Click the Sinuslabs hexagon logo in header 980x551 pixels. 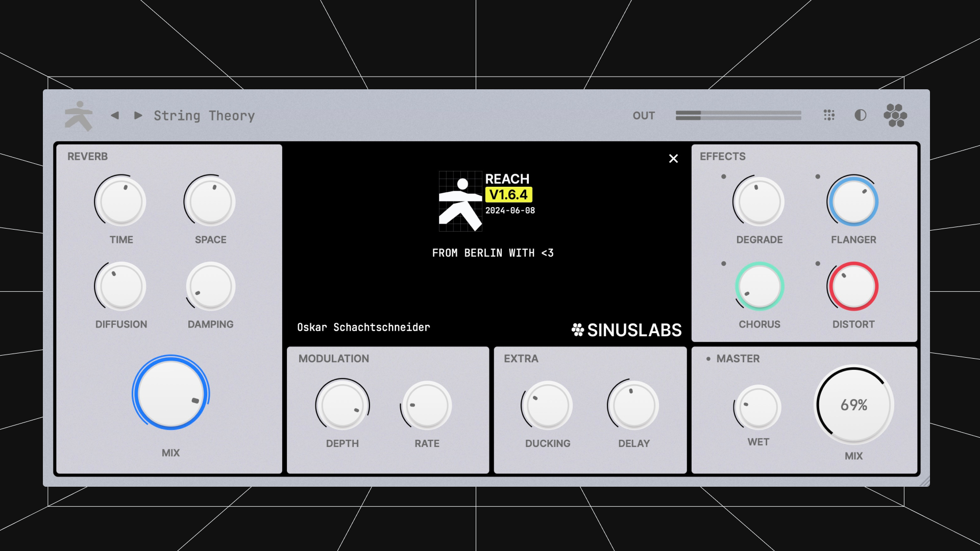pyautogui.click(x=895, y=115)
